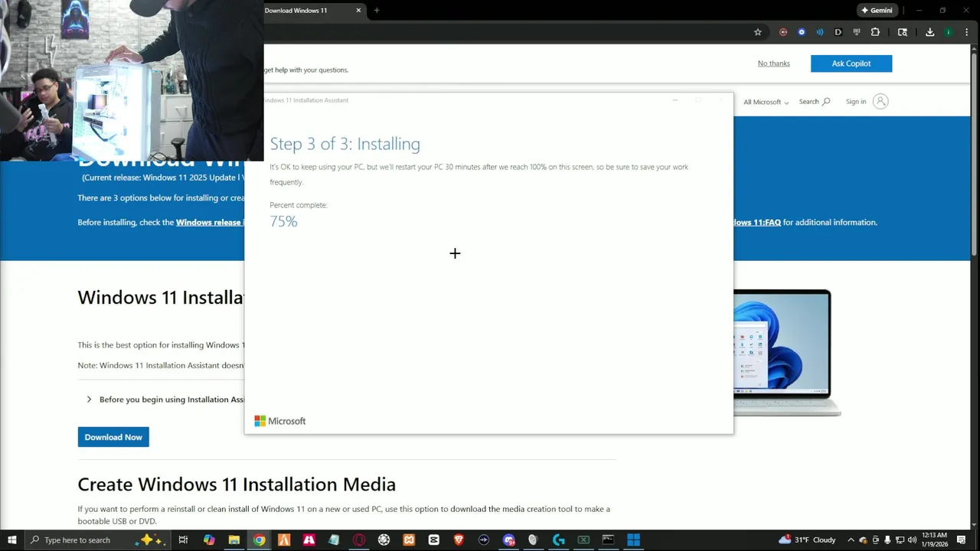Screen dimensions: 980x551
Task: Open the tab search side-panel icon
Action: click(x=903, y=32)
